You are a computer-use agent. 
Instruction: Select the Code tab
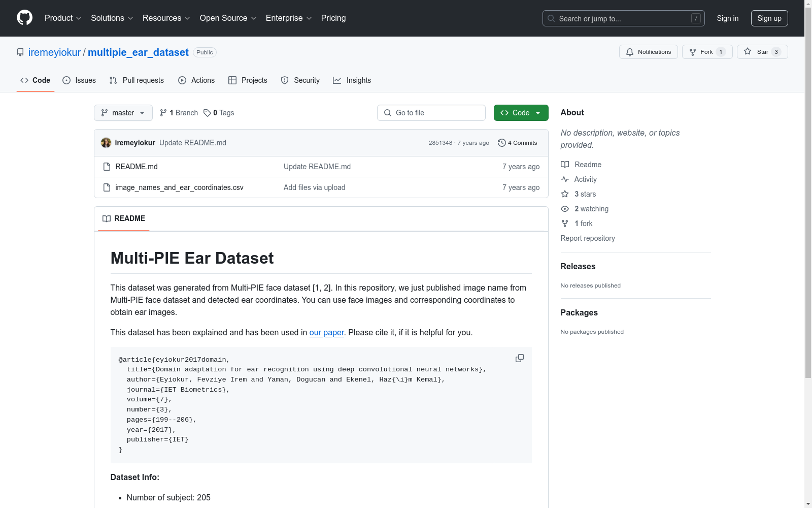tap(36, 80)
